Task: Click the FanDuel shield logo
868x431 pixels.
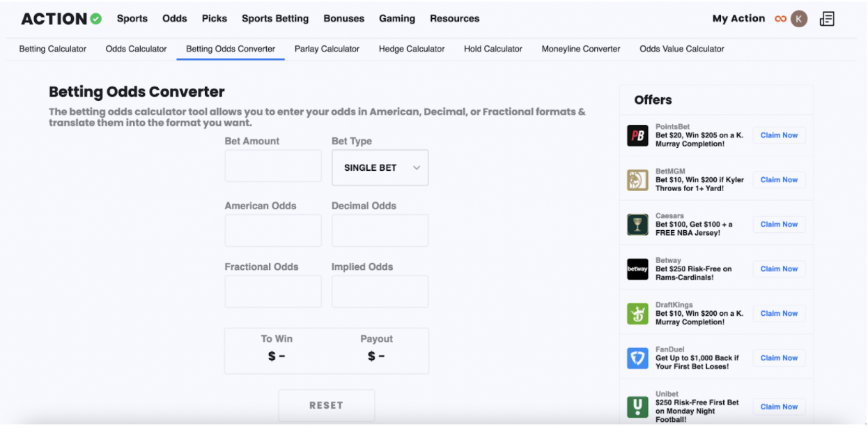Action: point(637,358)
